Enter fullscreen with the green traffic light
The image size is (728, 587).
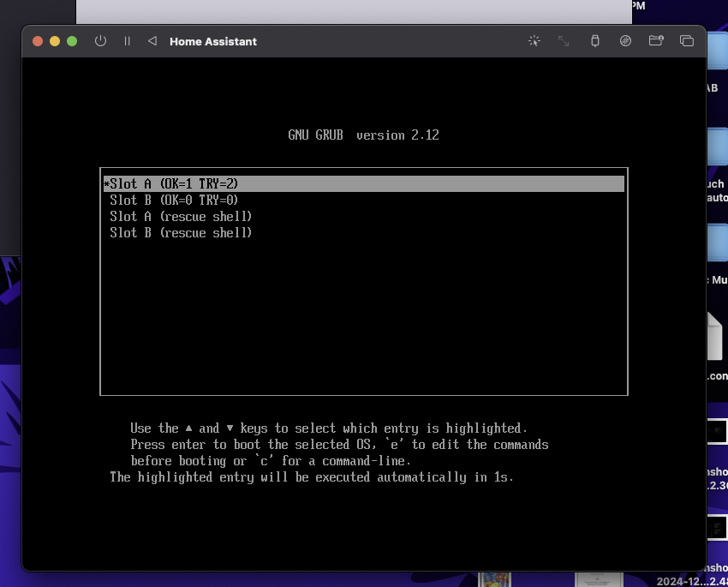point(72,40)
